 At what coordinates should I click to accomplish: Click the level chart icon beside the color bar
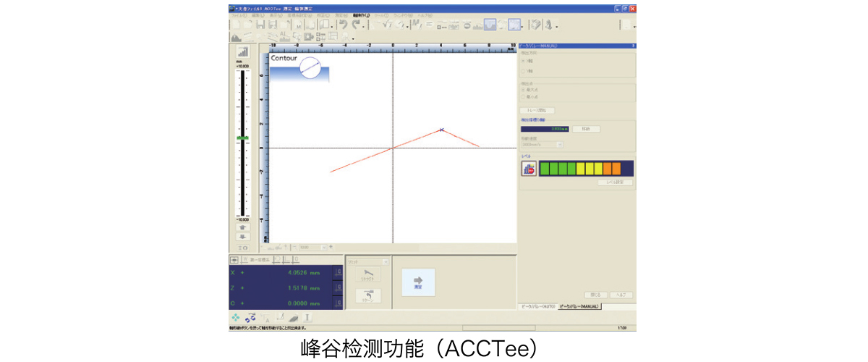click(x=529, y=169)
